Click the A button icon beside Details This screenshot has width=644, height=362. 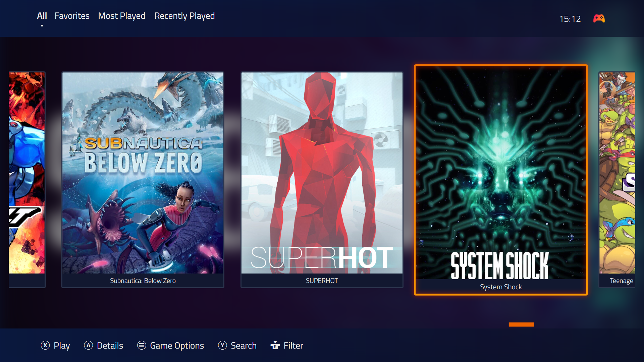pos(88,345)
